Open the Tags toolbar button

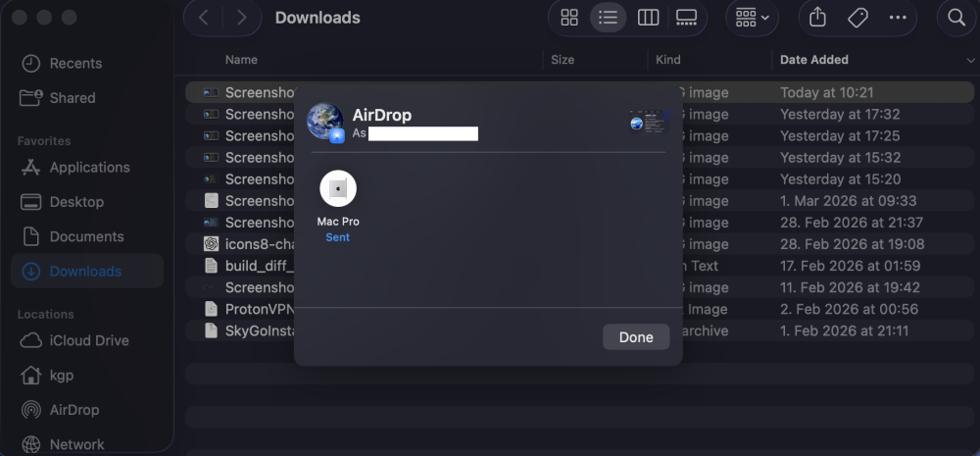[x=857, y=18]
